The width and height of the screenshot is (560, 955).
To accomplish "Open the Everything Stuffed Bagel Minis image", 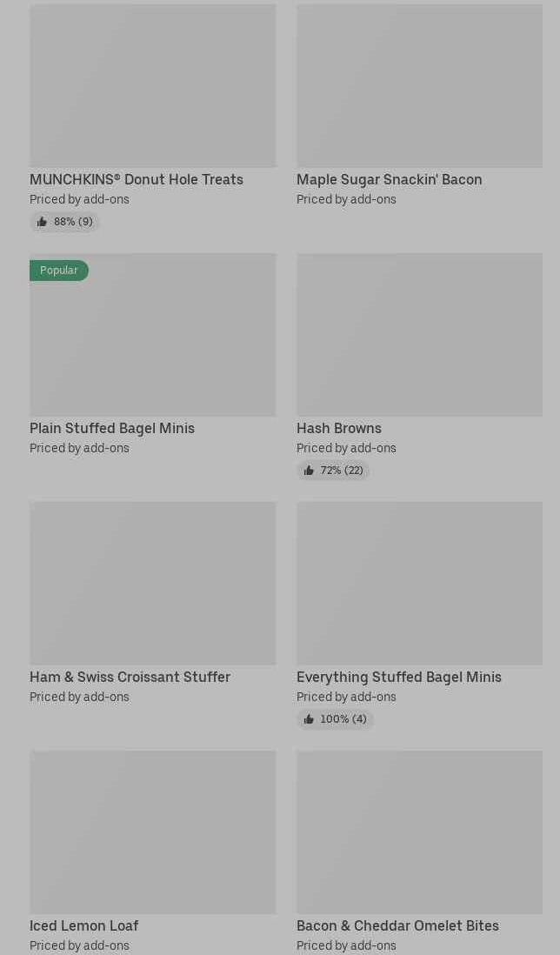I will 419,583.
